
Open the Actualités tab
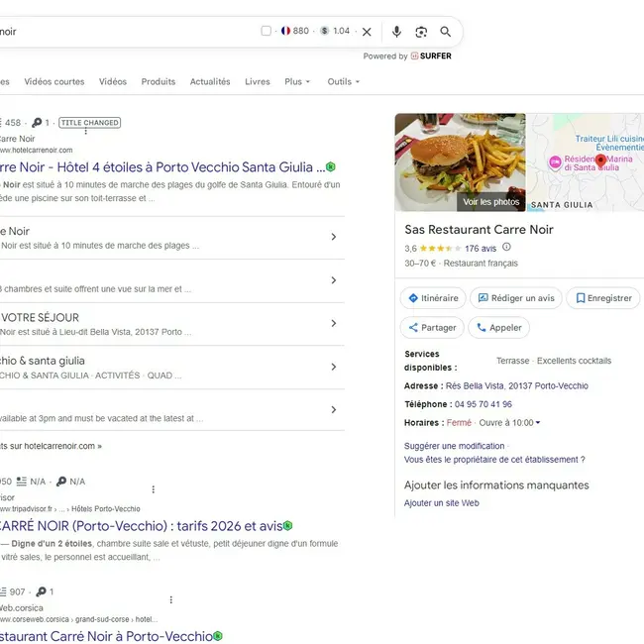(210, 81)
